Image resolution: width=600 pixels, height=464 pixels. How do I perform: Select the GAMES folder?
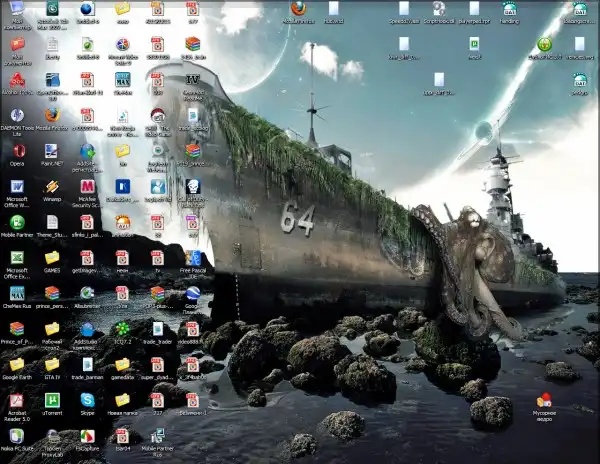click(52, 258)
